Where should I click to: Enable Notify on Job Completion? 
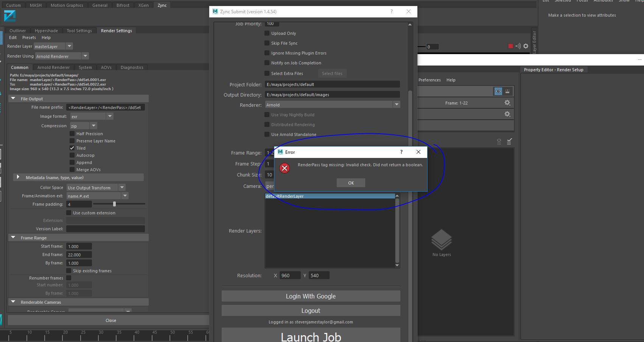(x=267, y=63)
